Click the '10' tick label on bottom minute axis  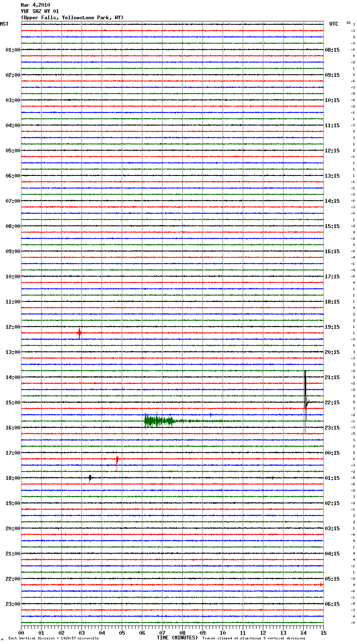click(x=223, y=633)
